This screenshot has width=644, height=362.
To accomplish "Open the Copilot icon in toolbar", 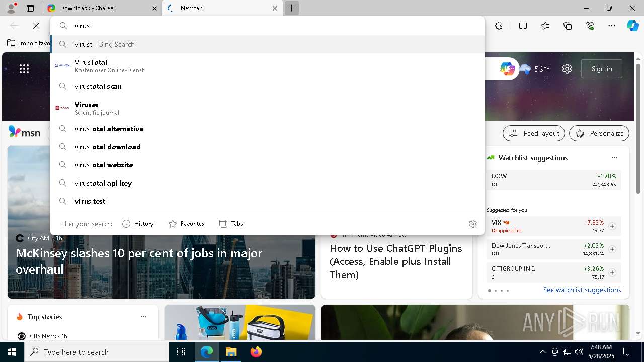I will [x=632, y=26].
